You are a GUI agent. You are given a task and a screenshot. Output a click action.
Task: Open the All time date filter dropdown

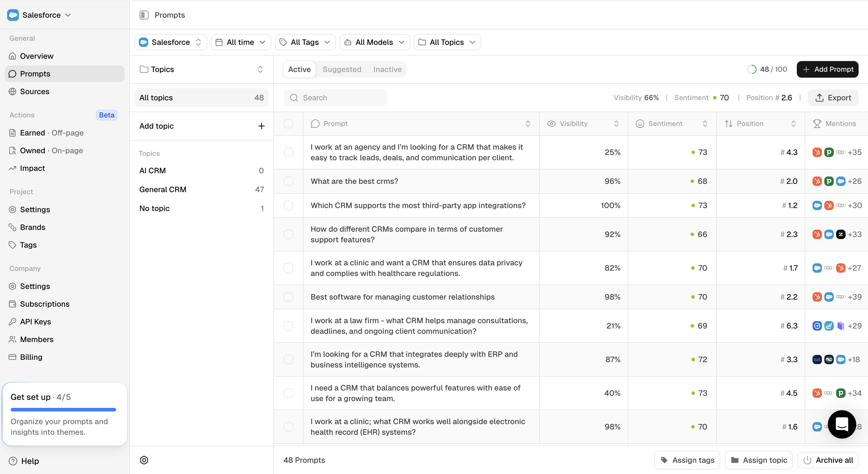coord(241,42)
